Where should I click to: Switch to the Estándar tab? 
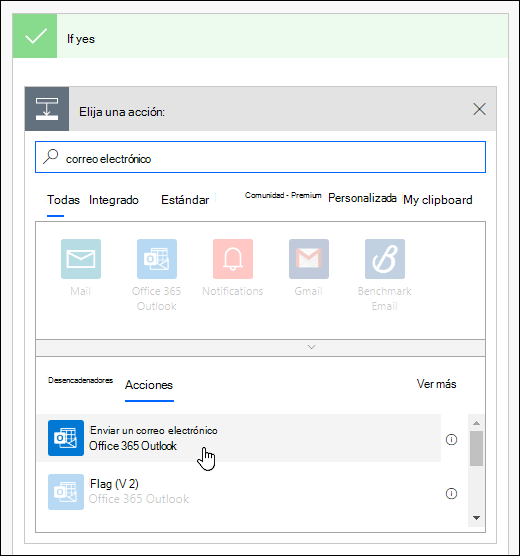(x=185, y=200)
